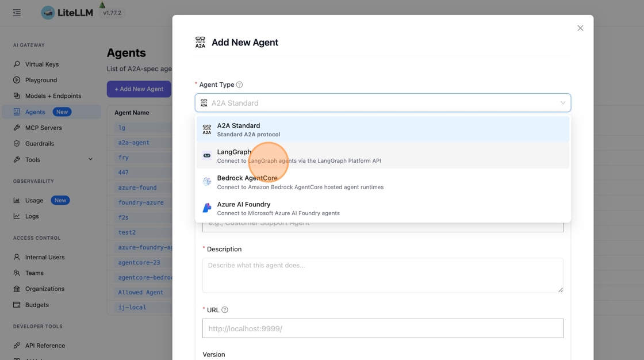Click the f2s agent row
This screenshot has height=360, width=644.
123,217
